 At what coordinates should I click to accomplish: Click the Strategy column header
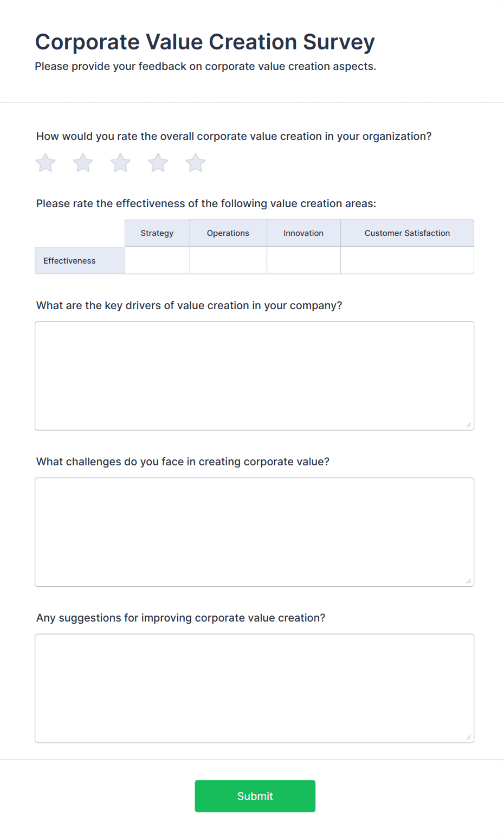[x=157, y=233]
